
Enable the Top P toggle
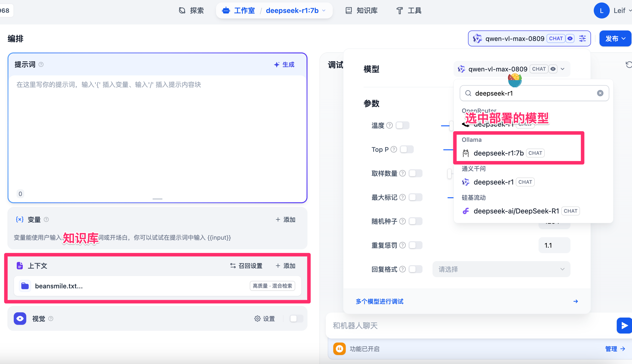407,149
